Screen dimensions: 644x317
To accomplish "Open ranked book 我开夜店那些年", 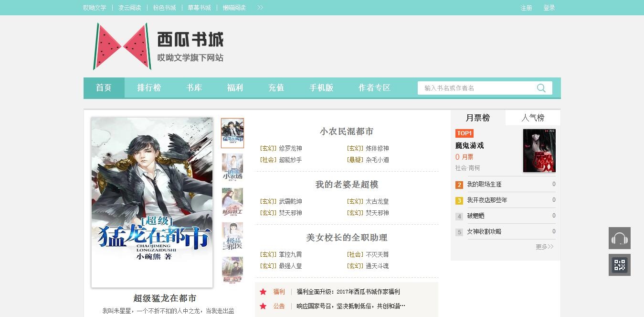I will tap(487, 200).
